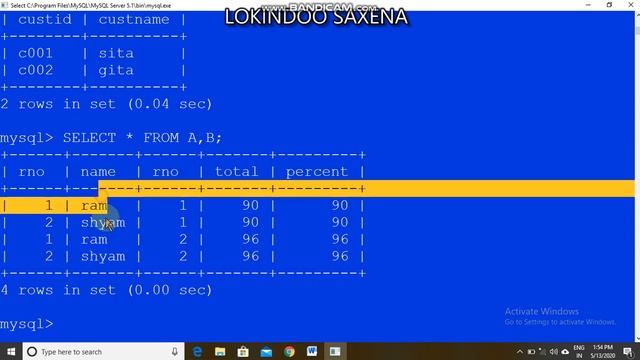Open File Explorer from the taskbar
The width and height of the screenshot is (640, 360).
[220, 351]
